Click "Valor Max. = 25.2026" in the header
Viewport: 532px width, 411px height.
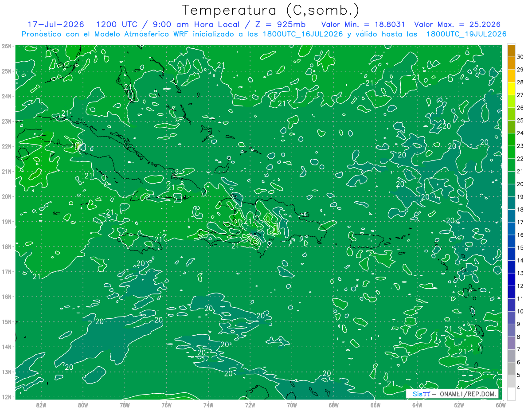pyautogui.click(x=457, y=24)
